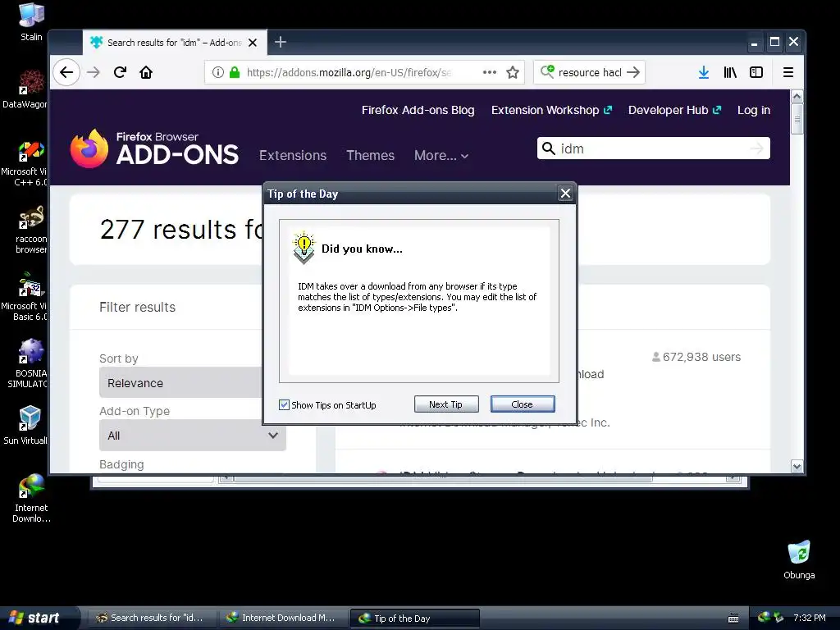Click the scroll up arrow
Image resolution: width=840 pixels, height=630 pixels.
click(797, 97)
